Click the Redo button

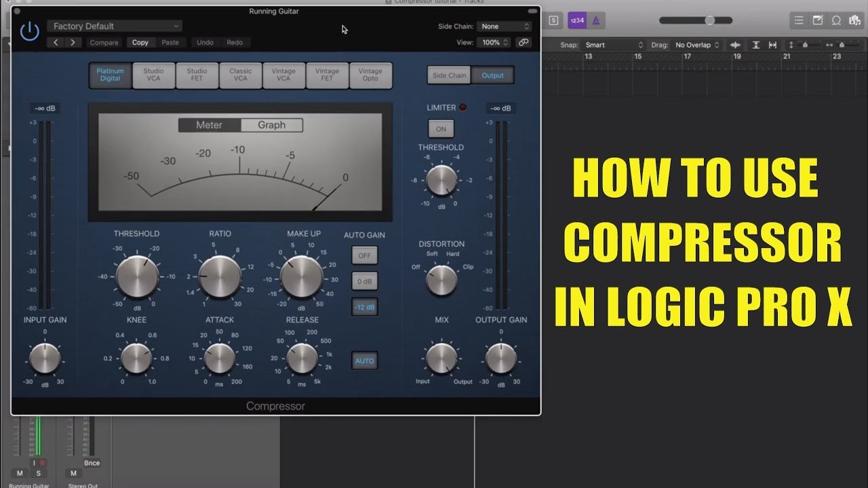[x=235, y=43]
